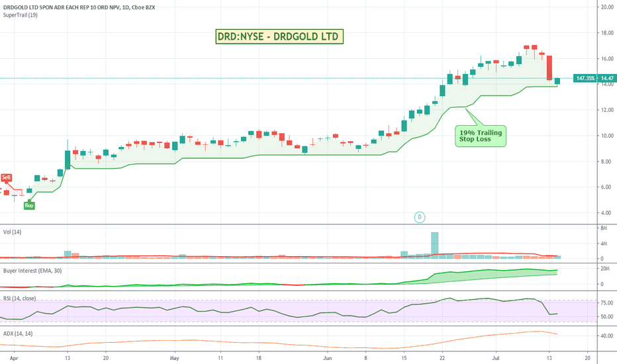
Task: Select the RSI (14, close) indicator label
Action: tap(19, 298)
